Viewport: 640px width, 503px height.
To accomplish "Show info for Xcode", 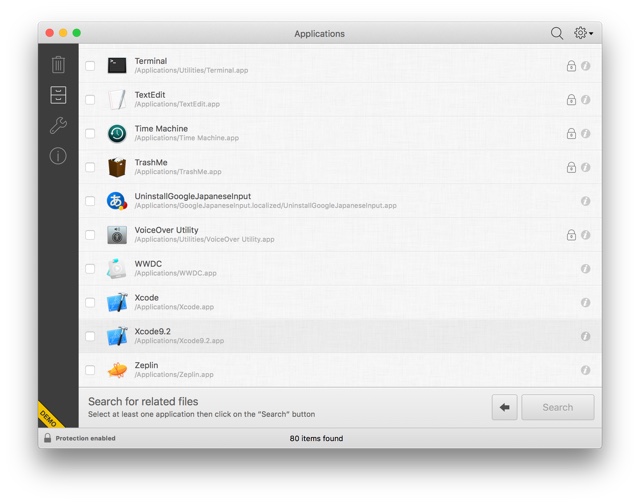I will point(585,303).
